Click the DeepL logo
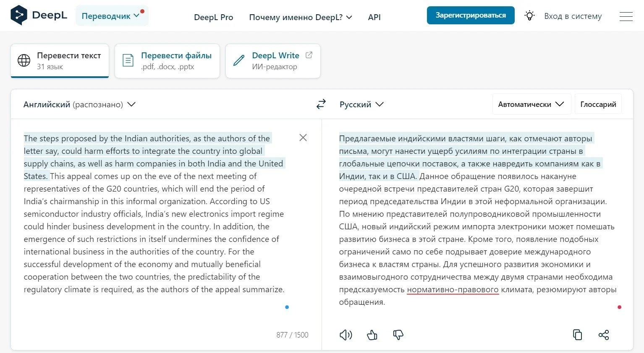This screenshot has width=644, height=353. click(39, 16)
